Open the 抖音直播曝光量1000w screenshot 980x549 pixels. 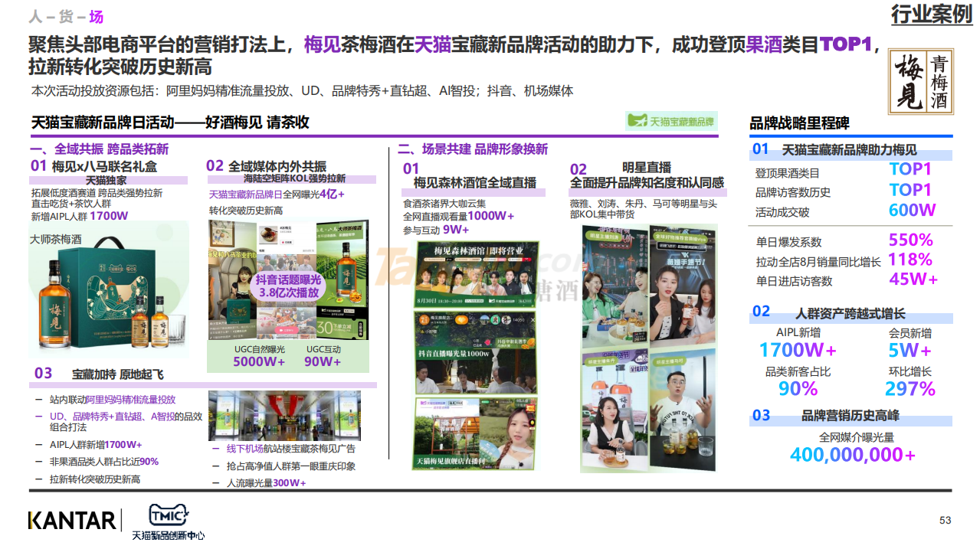click(475, 353)
